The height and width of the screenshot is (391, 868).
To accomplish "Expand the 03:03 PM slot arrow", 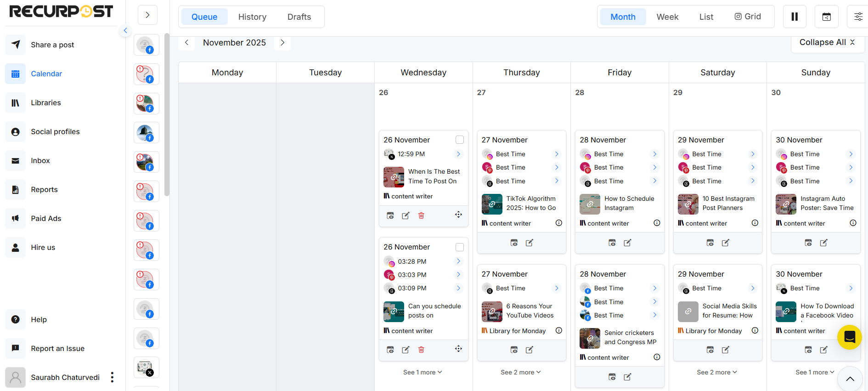I will pos(458,274).
